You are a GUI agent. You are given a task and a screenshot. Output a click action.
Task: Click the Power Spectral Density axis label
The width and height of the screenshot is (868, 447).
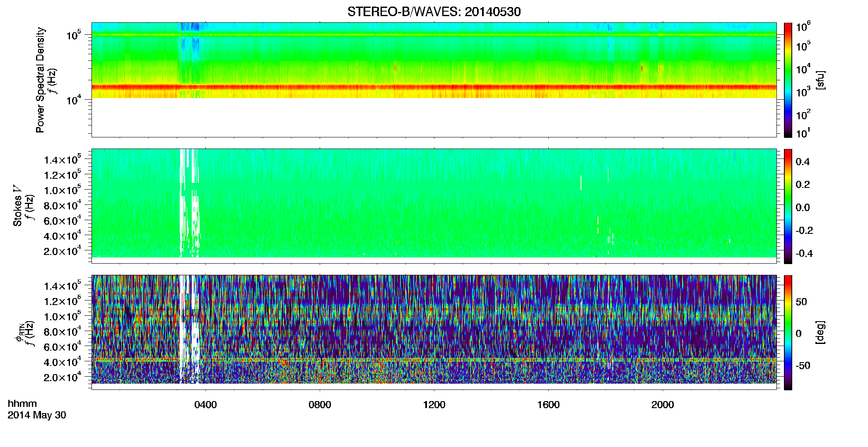click(40, 80)
